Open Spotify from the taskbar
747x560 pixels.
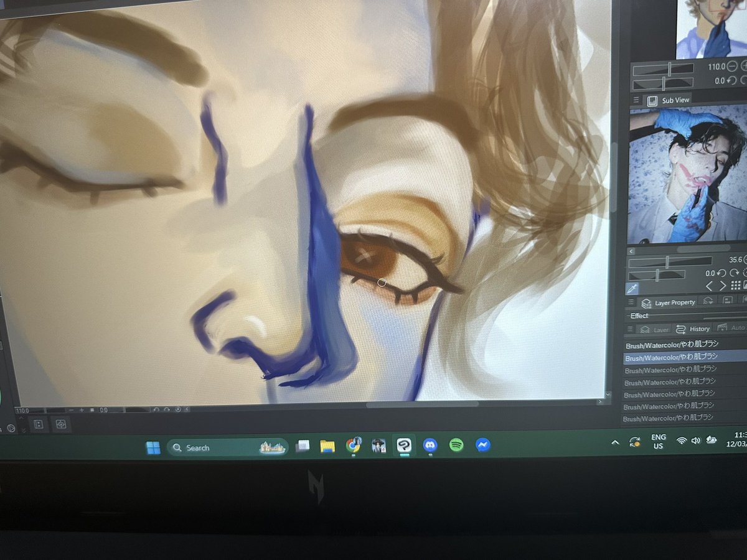pos(456,445)
